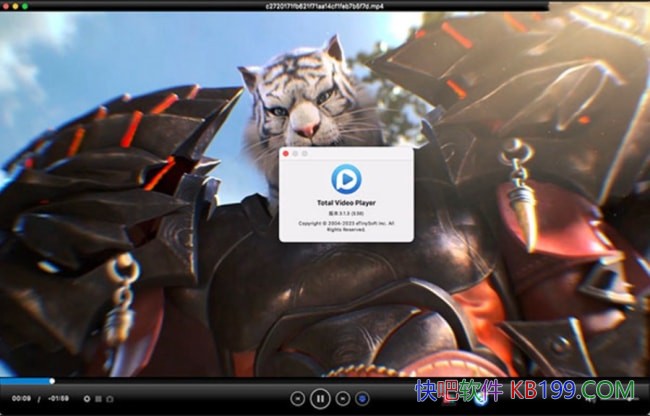650x416 pixels.
Task: Click the seek bar progress handle
Action: pos(52,381)
